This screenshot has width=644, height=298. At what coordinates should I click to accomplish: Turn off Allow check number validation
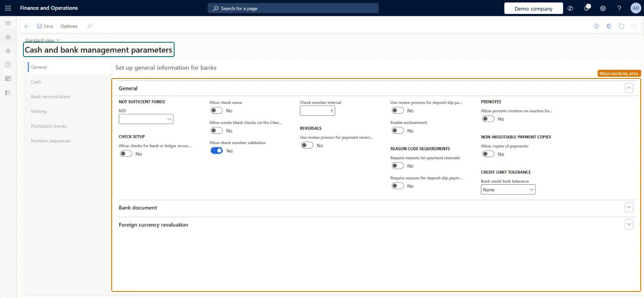216,151
